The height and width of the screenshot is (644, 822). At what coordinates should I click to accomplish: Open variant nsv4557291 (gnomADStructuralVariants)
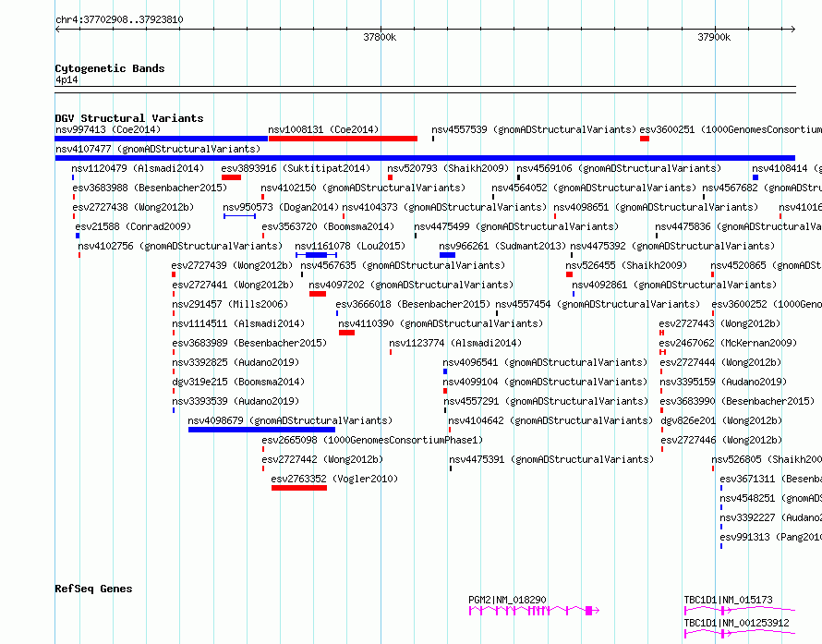pyautogui.click(x=546, y=401)
